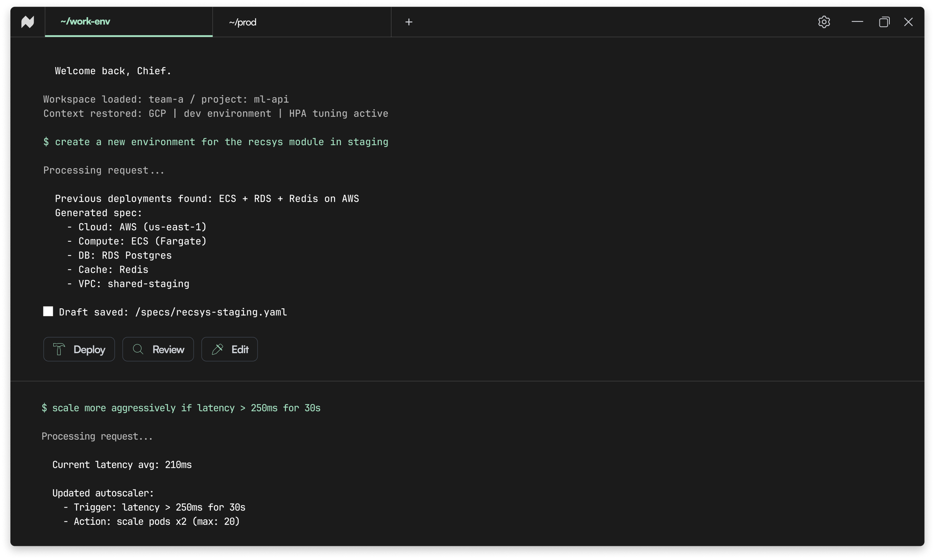Click the Updated autoscaler text
Viewport: 935px width, 560px height.
point(103,493)
